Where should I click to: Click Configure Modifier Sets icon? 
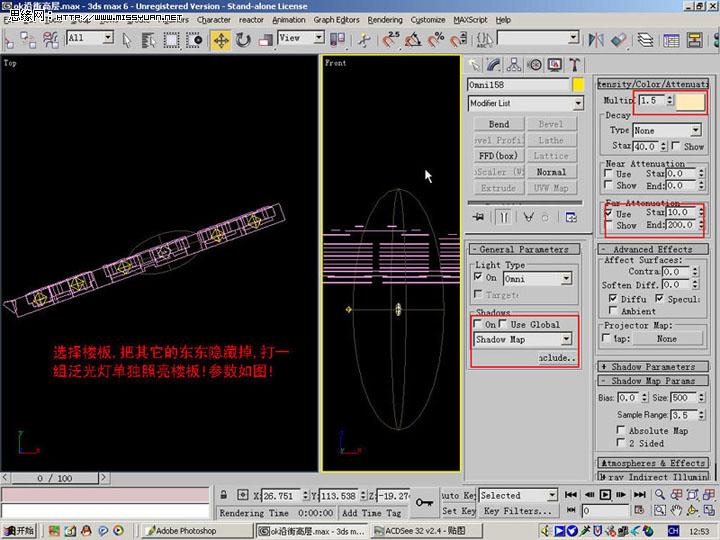(x=571, y=217)
